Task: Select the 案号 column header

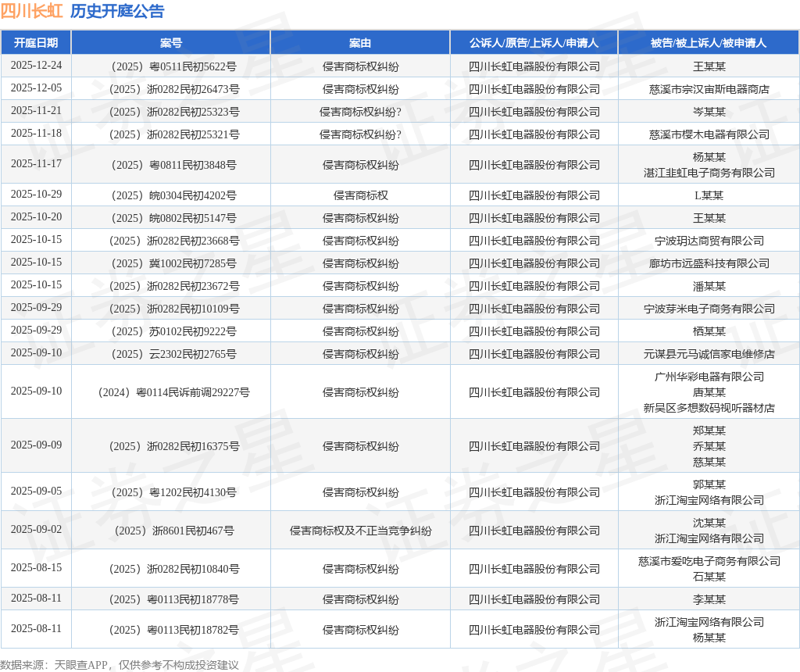Action: (171, 43)
